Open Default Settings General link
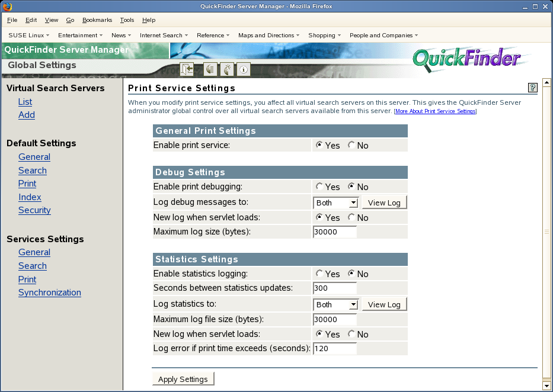This screenshot has width=553, height=392. 34,157
